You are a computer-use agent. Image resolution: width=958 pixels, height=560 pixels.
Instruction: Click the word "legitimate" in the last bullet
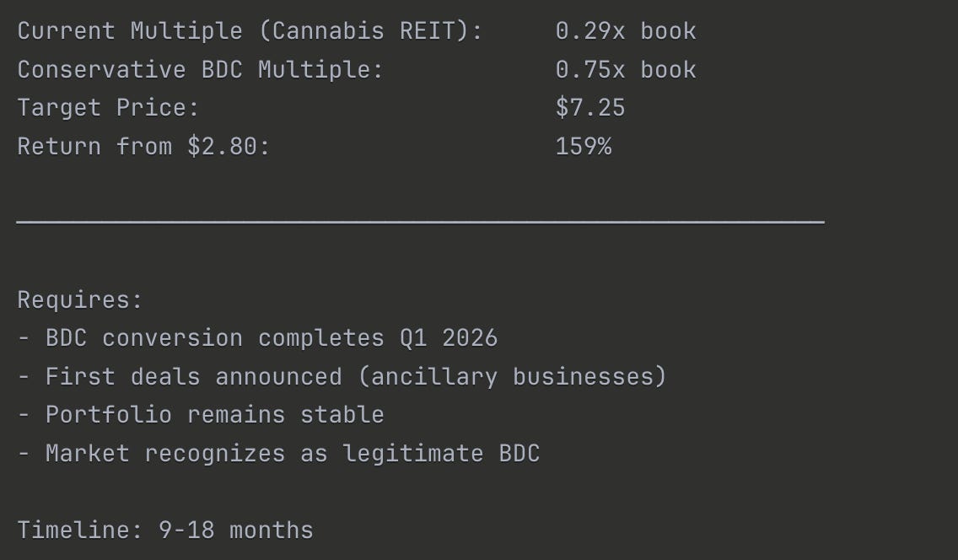tap(413, 454)
